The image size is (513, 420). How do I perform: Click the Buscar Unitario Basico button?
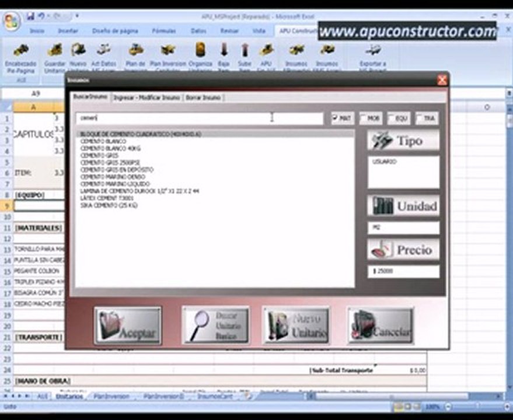[215, 325]
